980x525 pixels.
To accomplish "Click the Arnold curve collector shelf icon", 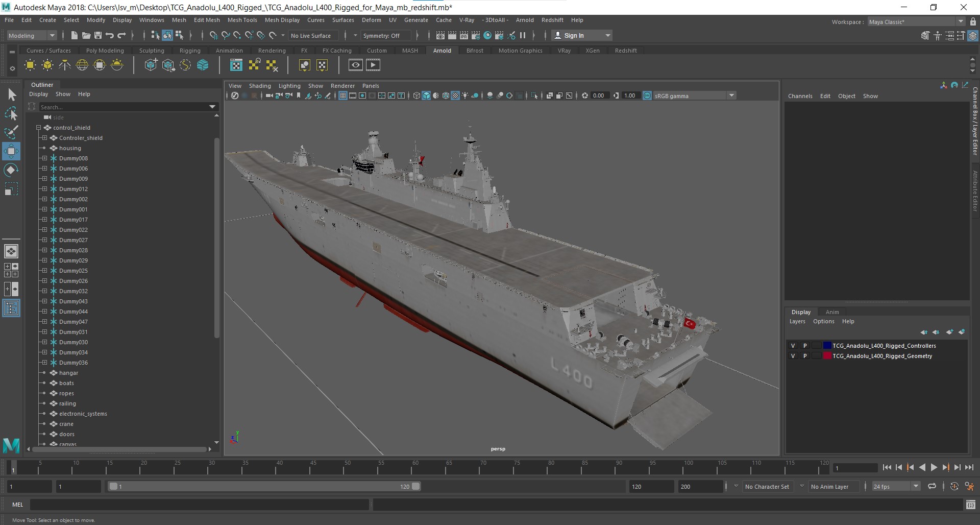I will coord(185,65).
